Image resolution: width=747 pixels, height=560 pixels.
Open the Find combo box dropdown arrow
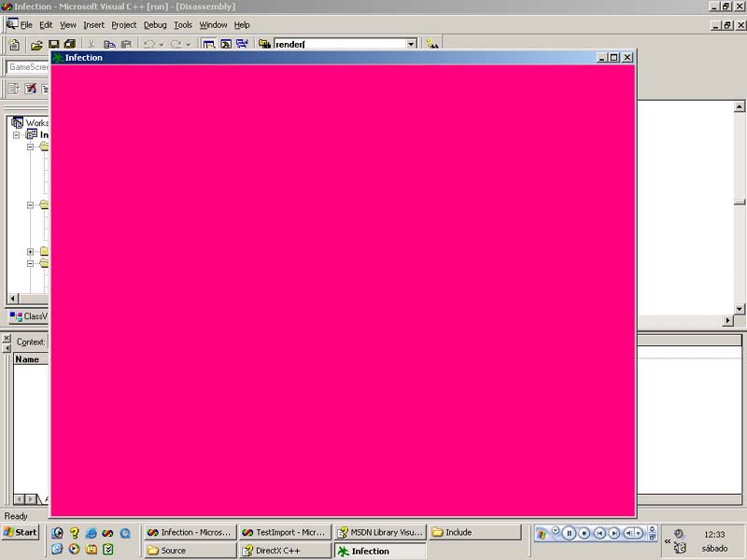(x=411, y=44)
